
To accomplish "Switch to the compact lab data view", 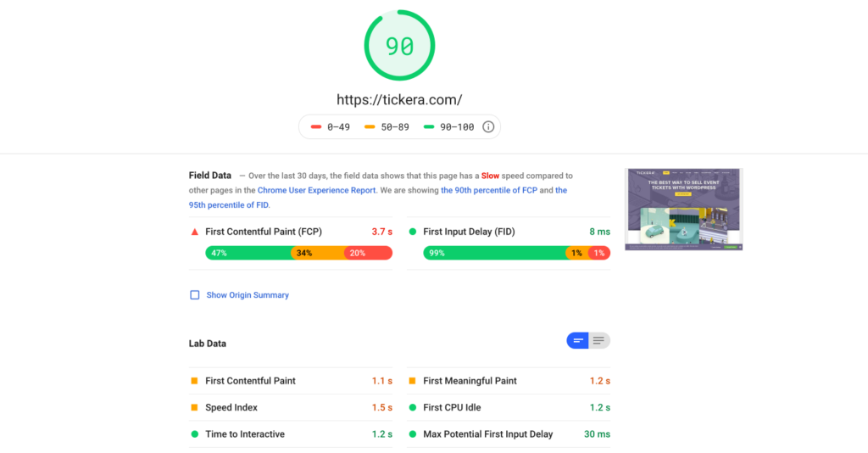I will pyautogui.click(x=577, y=340).
